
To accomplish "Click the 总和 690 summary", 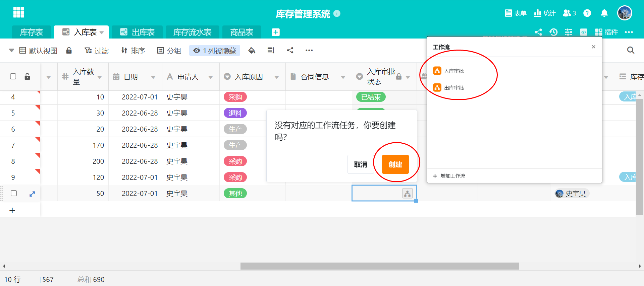I will click(x=91, y=279).
